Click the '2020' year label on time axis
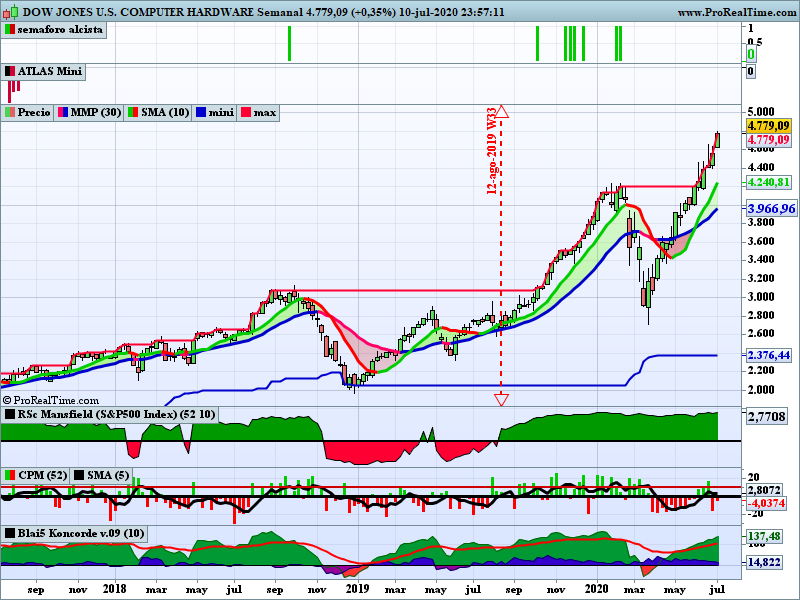The height and width of the screenshot is (600, 800). (596, 588)
